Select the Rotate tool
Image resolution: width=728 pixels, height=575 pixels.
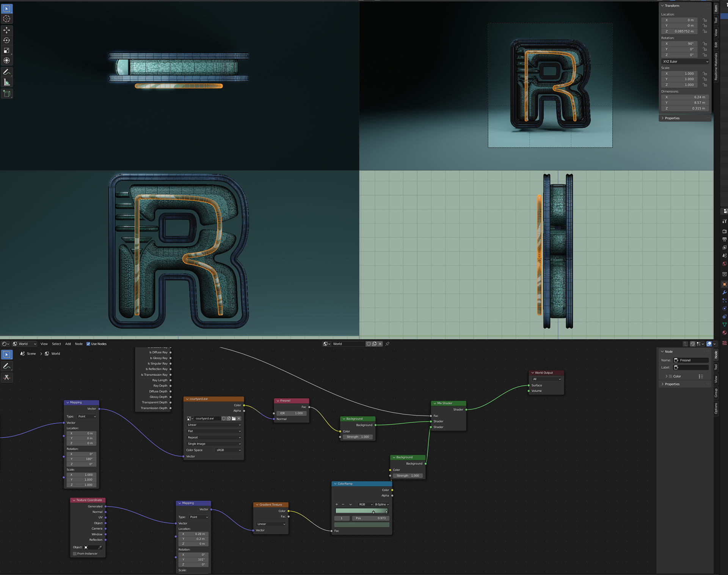(7, 40)
